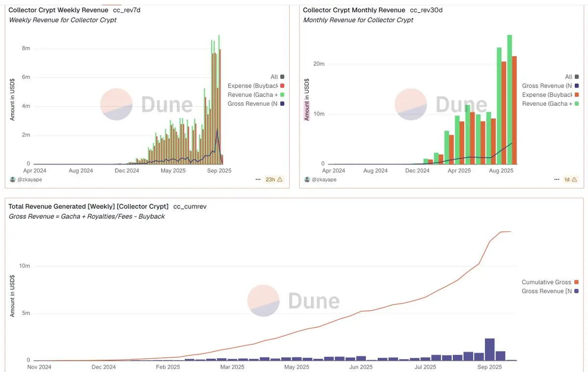Viewport: 588px width, 372px height.
Task: Click the 10m y-axis label in bottom chart
Action: pos(24,266)
